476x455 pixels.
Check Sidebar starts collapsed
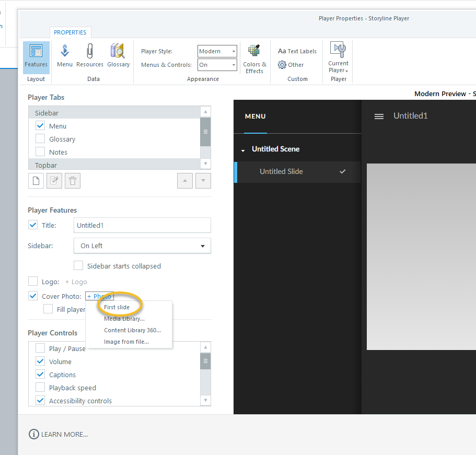coord(78,266)
